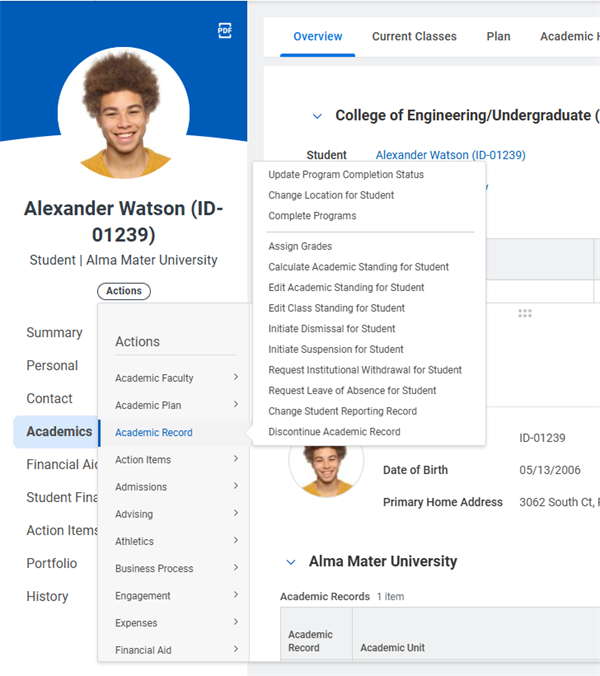Open the Plan tab
This screenshot has height=676, width=600.
498,37
